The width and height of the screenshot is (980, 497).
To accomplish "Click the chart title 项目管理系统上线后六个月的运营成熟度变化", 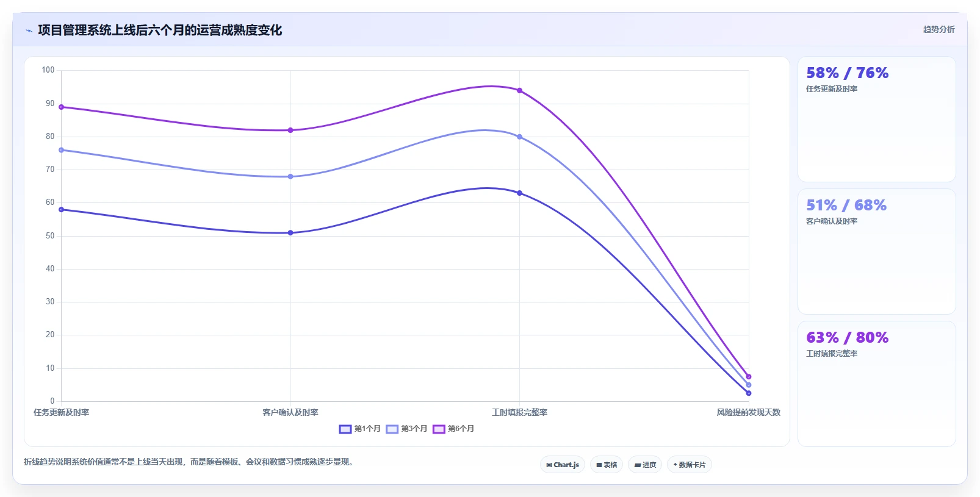I will 160,30.
